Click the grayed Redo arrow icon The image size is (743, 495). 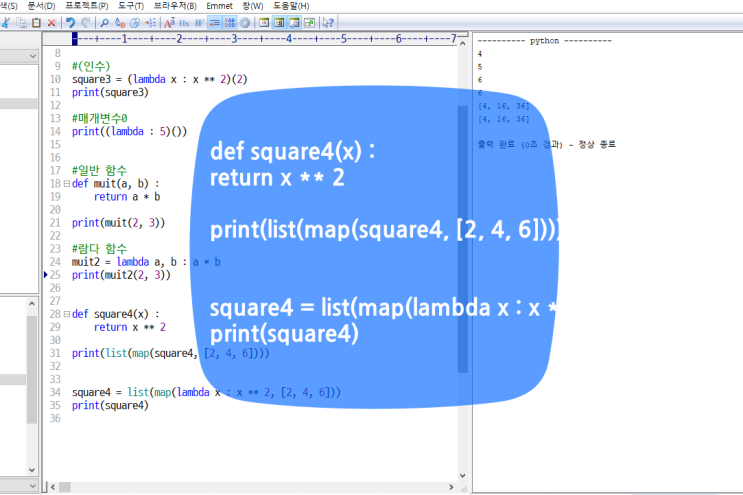tap(86, 22)
